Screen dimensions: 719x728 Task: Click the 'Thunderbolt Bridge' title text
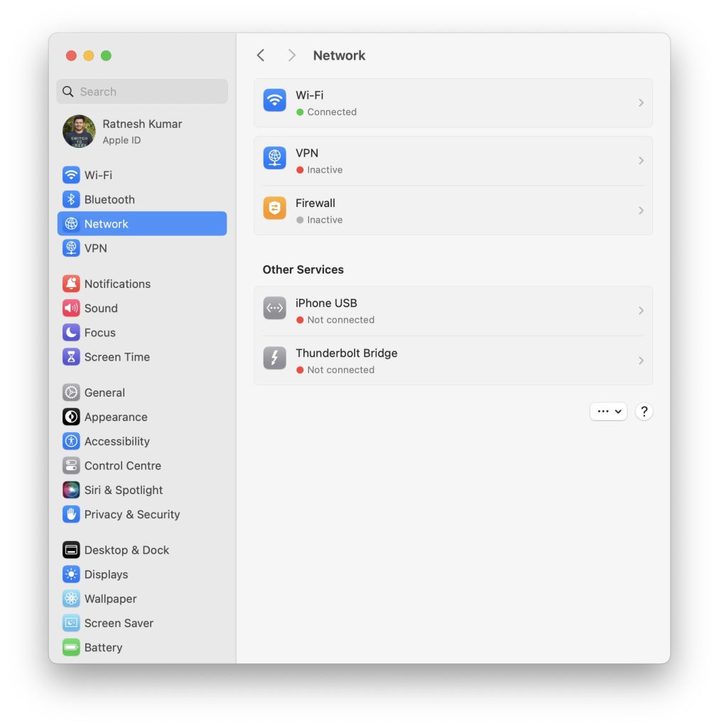(x=347, y=353)
